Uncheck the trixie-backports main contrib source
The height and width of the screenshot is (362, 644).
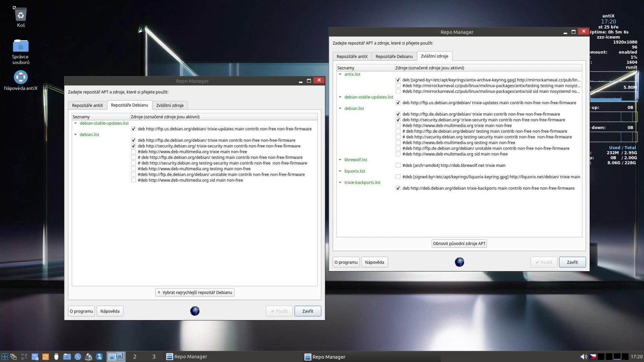[x=398, y=188]
